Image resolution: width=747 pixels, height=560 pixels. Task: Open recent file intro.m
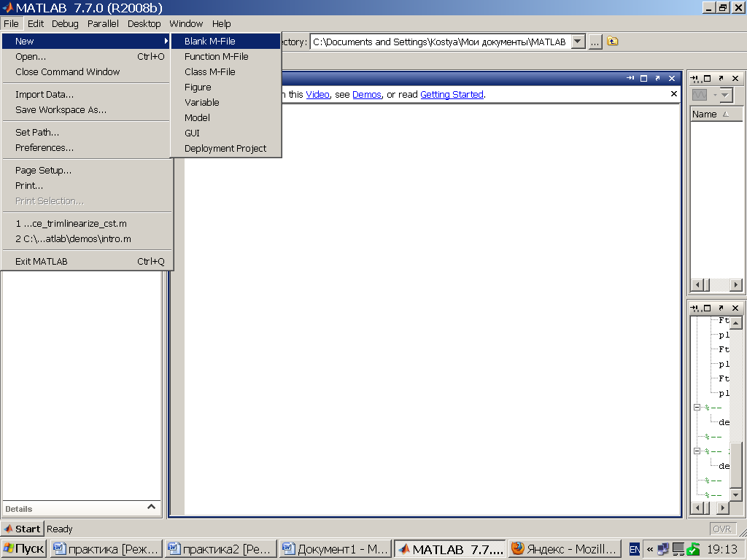coord(86,238)
